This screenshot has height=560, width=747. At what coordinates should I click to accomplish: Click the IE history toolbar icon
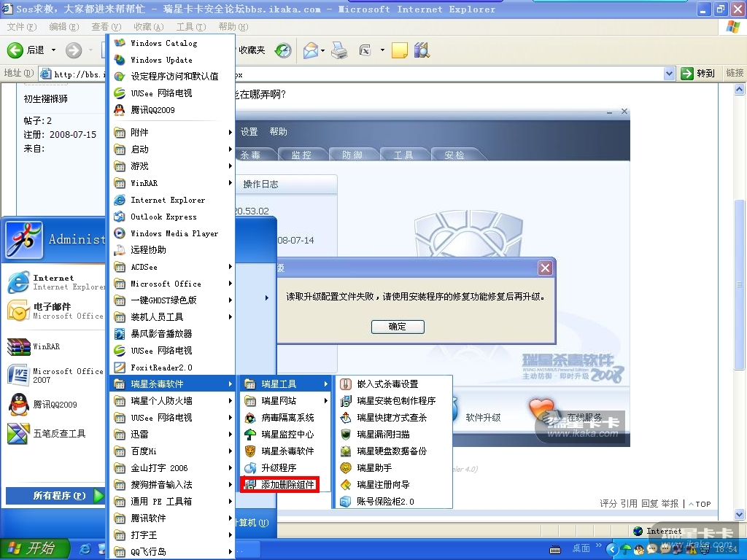coord(283,50)
